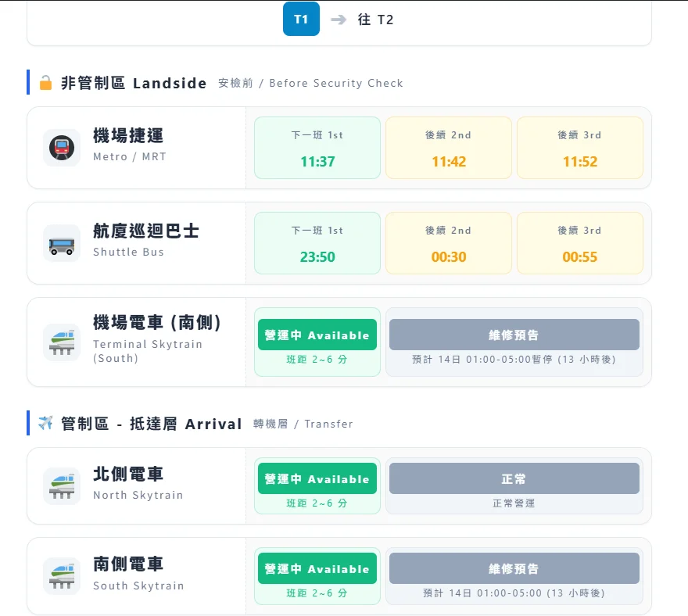This screenshot has width=688, height=616.
Task: Click 班距 2~6 分 under South Skytrain
Action: click(x=317, y=593)
